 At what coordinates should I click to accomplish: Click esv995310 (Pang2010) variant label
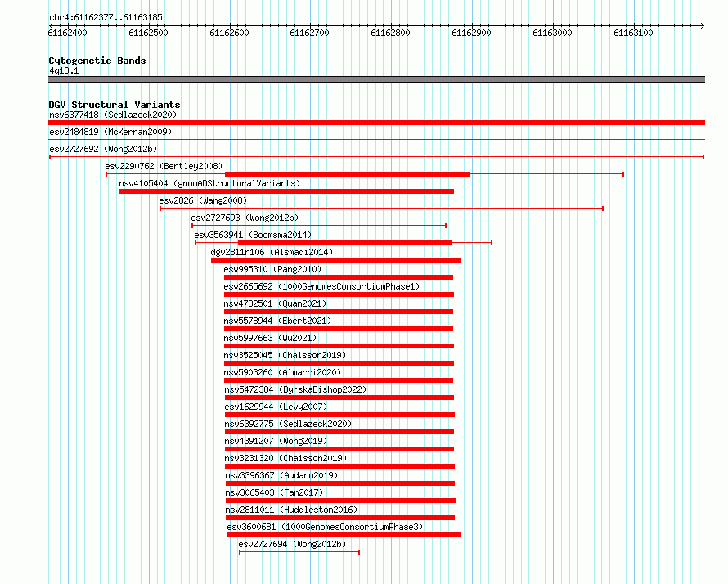[272, 269]
